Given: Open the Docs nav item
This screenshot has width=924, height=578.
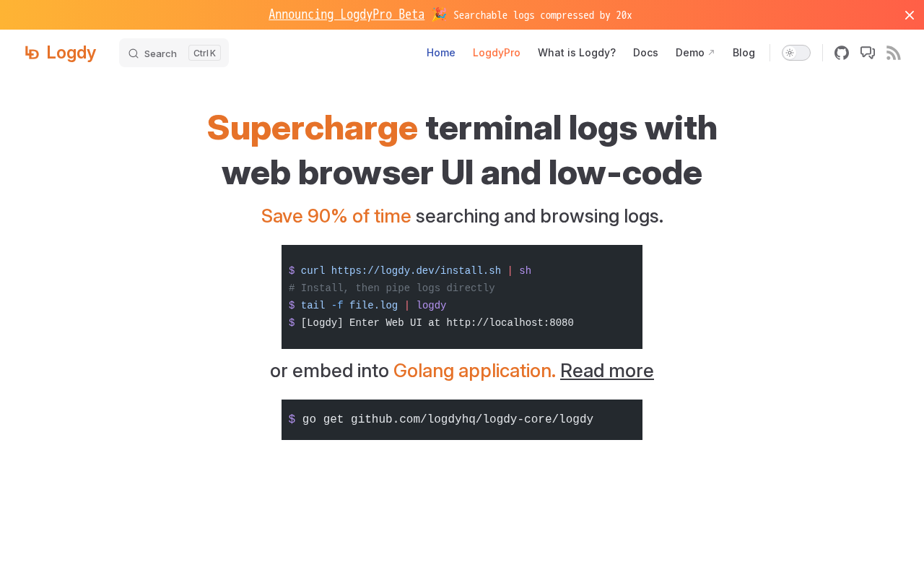Looking at the screenshot, I should point(645,53).
